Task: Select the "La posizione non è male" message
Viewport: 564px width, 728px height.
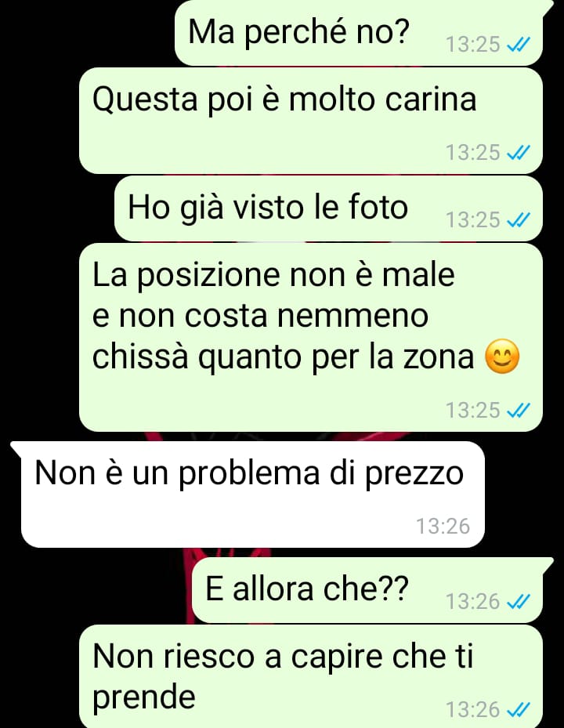Action: (x=310, y=337)
